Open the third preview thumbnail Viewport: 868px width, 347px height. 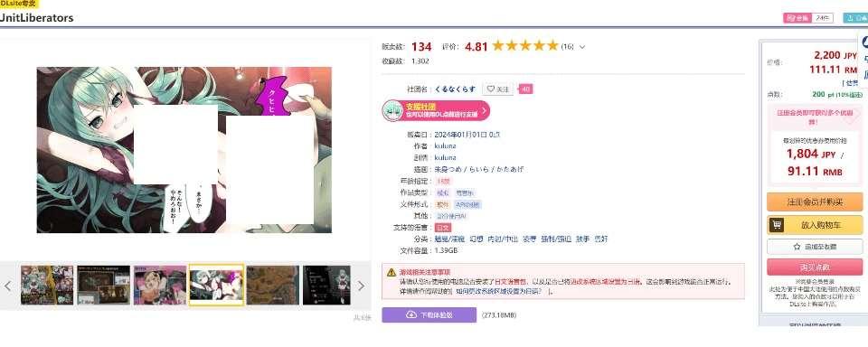(160, 285)
